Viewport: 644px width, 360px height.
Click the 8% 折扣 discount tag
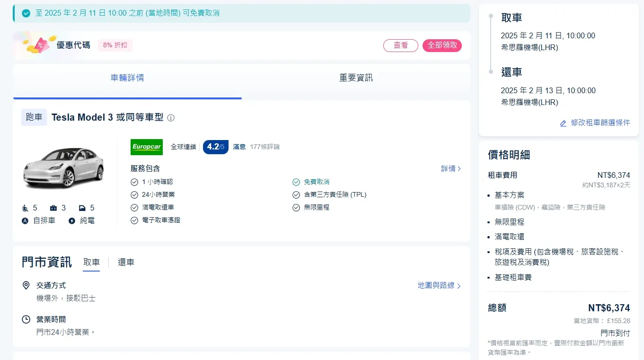115,45
